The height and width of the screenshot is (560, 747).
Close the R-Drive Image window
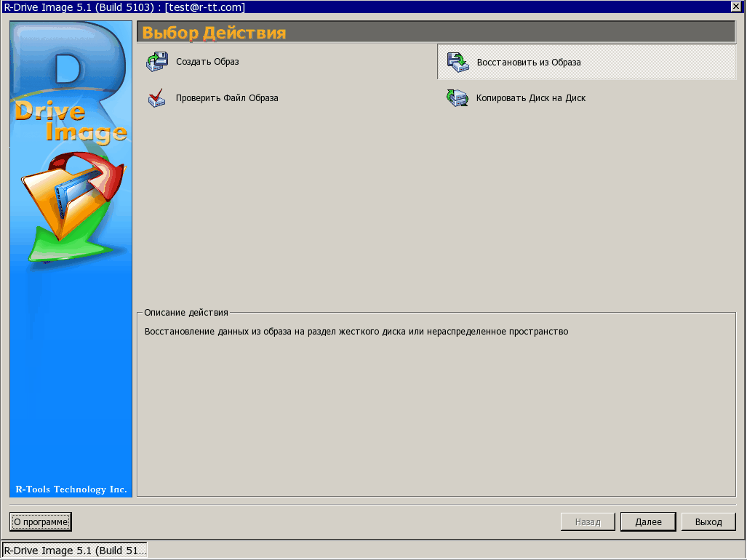735,7
